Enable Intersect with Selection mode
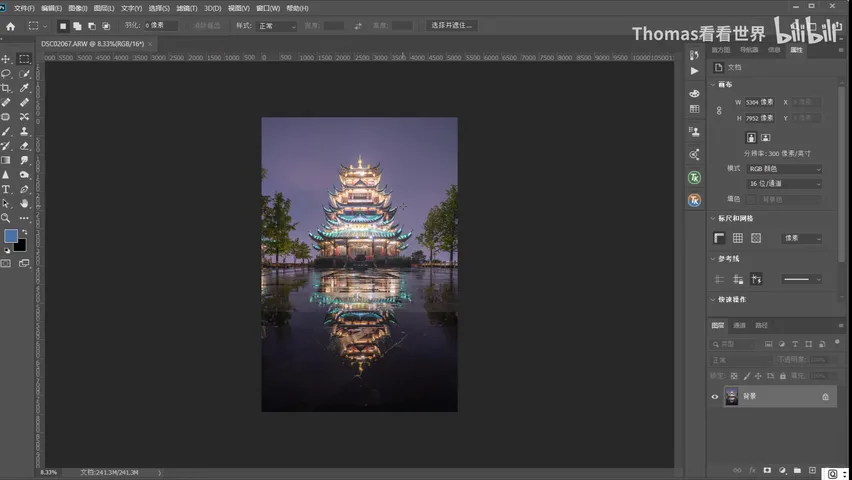 click(106, 26)
